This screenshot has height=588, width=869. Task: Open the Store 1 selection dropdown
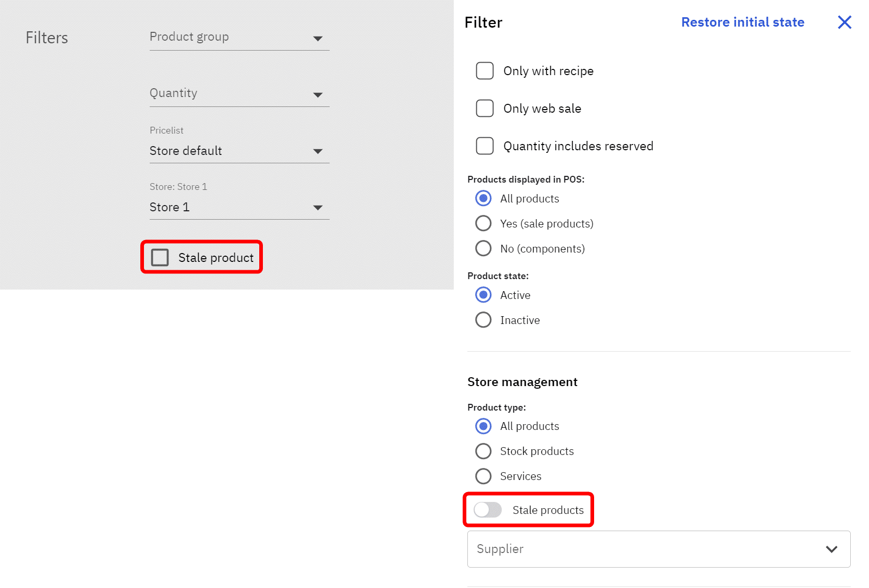click(239, 207)
